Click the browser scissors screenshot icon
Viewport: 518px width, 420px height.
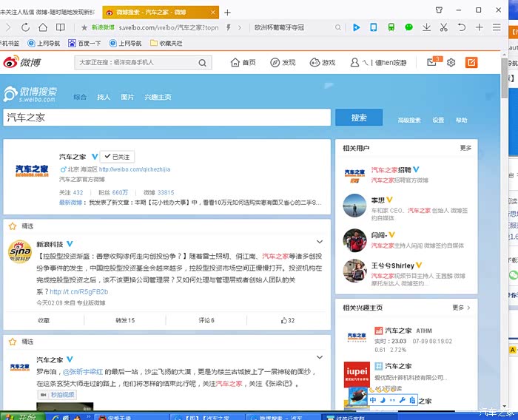443,27
